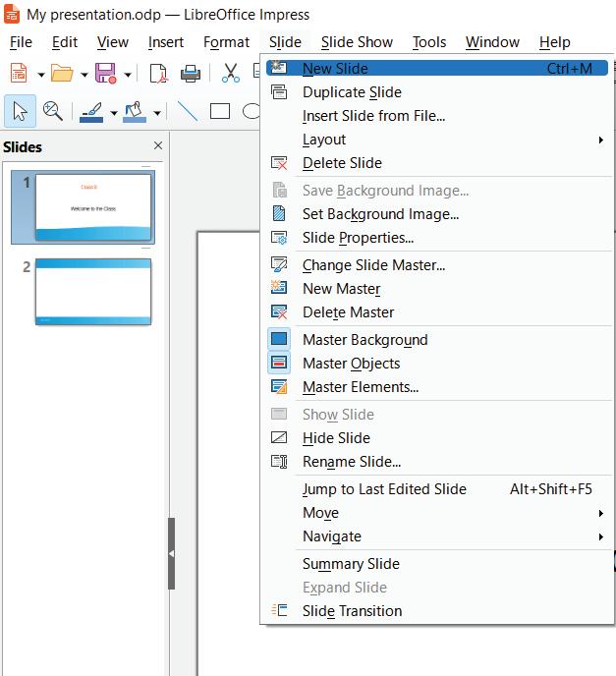Click the New presentation toolbar icon

19,74
